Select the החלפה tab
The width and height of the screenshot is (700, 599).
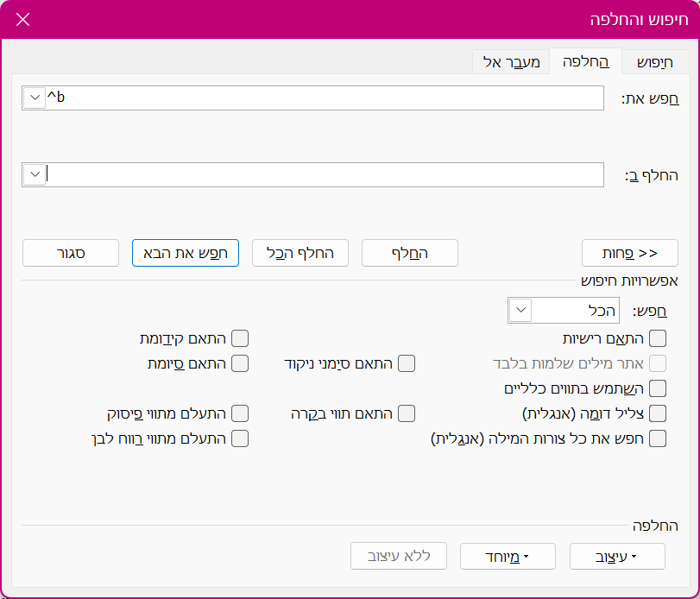[585, 62]
